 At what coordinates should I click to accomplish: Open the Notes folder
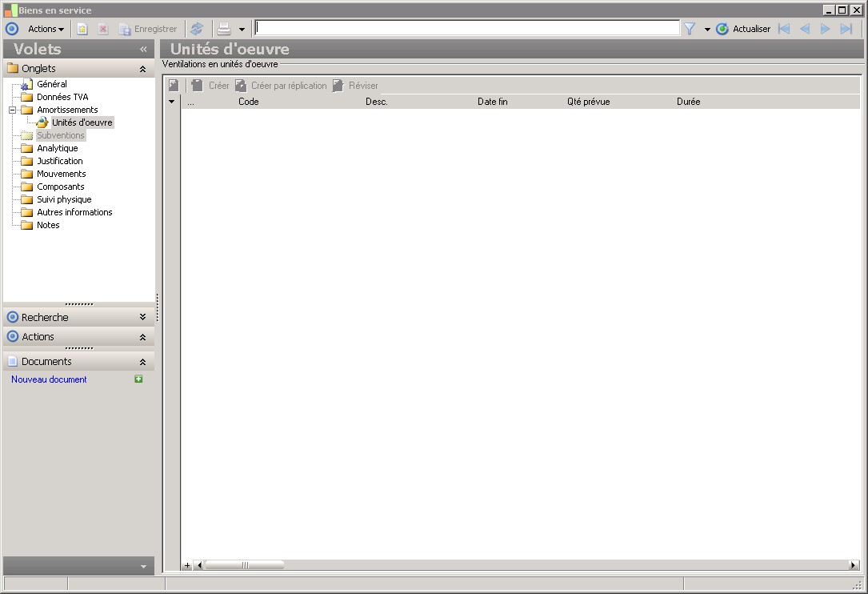(48, 225)
